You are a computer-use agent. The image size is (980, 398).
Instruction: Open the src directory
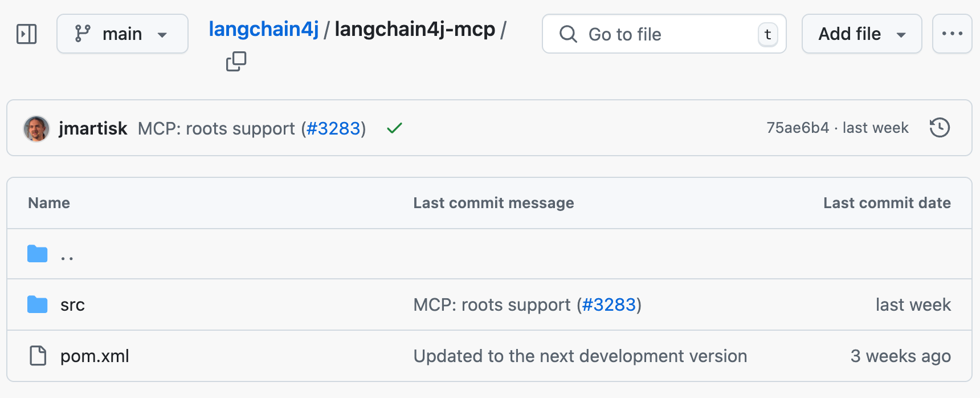point(73,304)
